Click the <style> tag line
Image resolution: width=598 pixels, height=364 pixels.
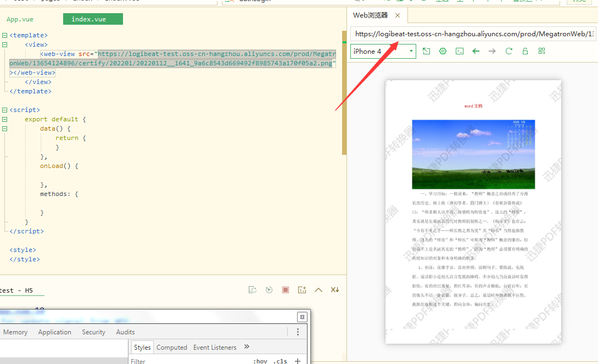(x=23, y=250)
